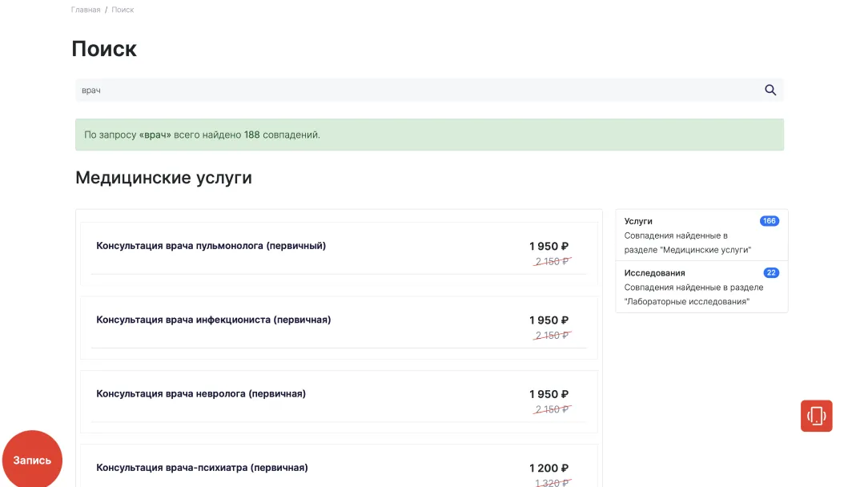Click the Поиск page title

click(x=104, y=49)
